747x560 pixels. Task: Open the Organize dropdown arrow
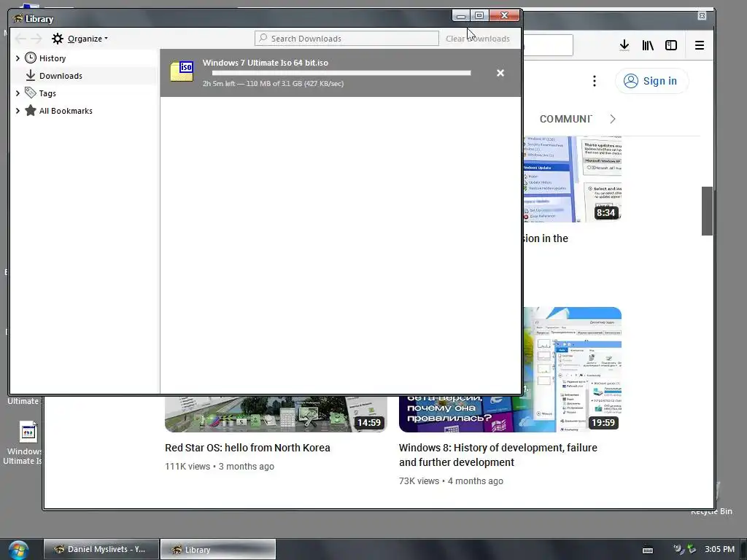click(x=106, y=39)
